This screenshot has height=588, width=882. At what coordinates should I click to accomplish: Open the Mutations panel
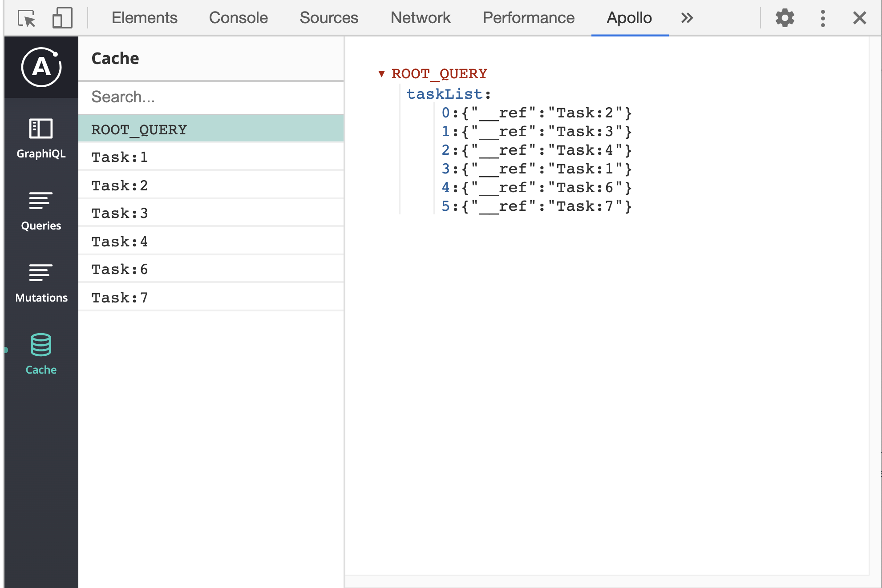[x=41, y=283]
